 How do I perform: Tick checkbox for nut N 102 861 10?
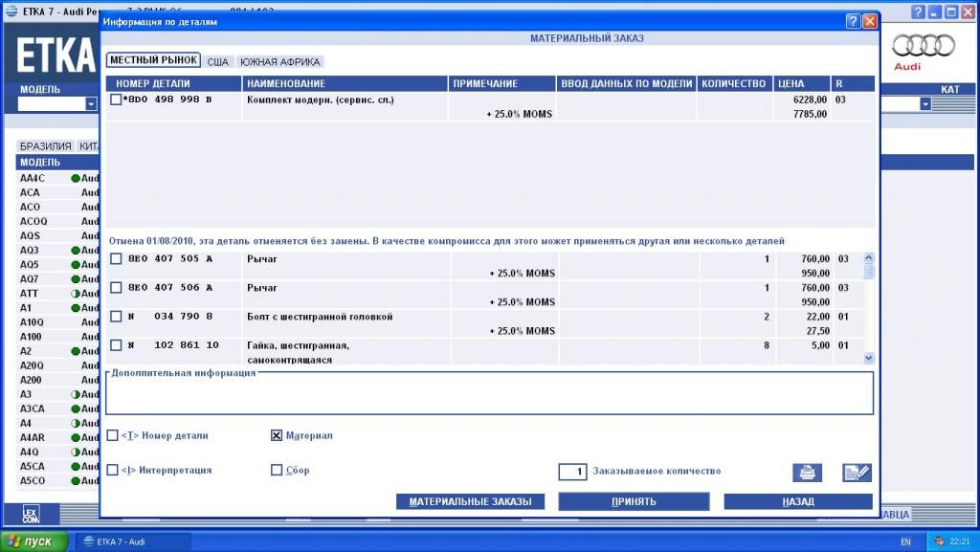[116, 344]
